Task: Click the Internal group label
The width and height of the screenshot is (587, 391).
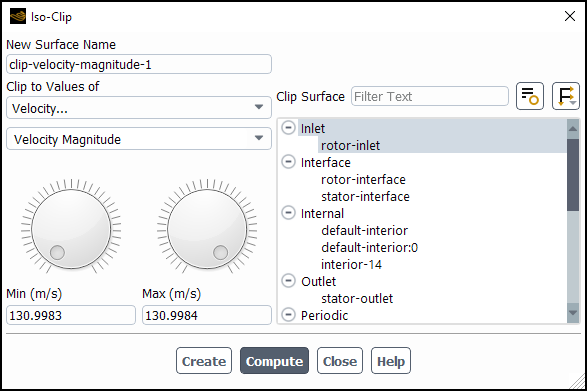Action: pos(322,213)
